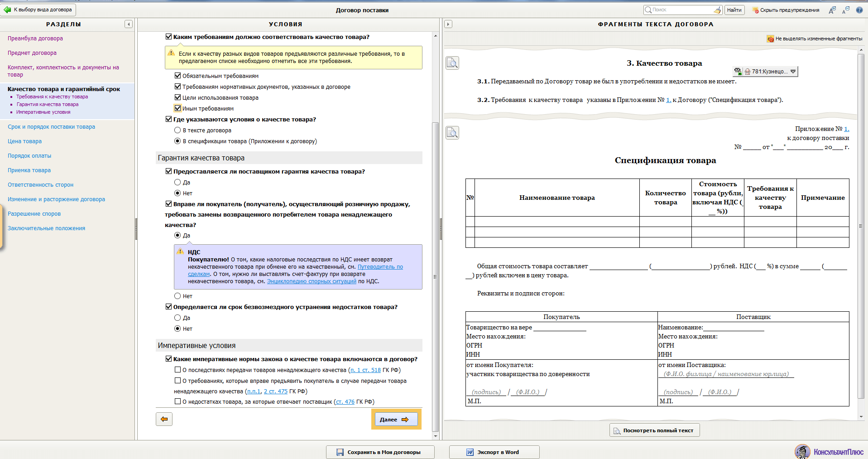Toggle Где указываются условия о качестве checkbox
The width and height of the screenshot is (868, 459).
point(169,119)
